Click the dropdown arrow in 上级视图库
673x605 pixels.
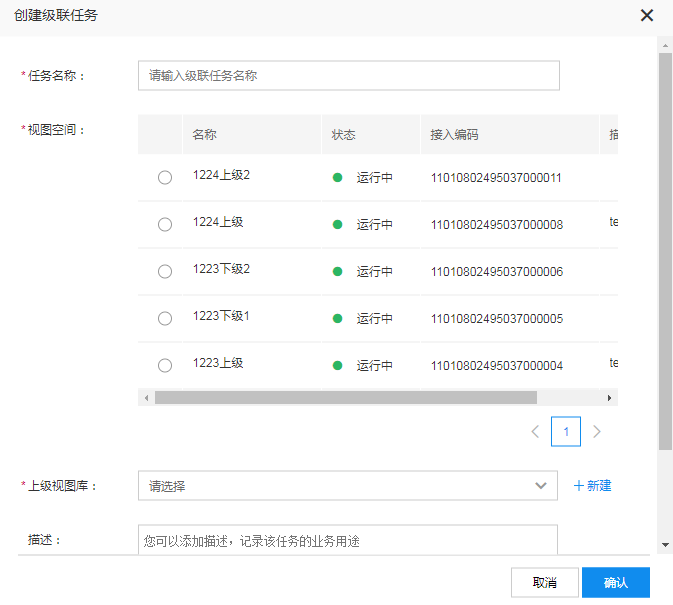tap(542, 486)
